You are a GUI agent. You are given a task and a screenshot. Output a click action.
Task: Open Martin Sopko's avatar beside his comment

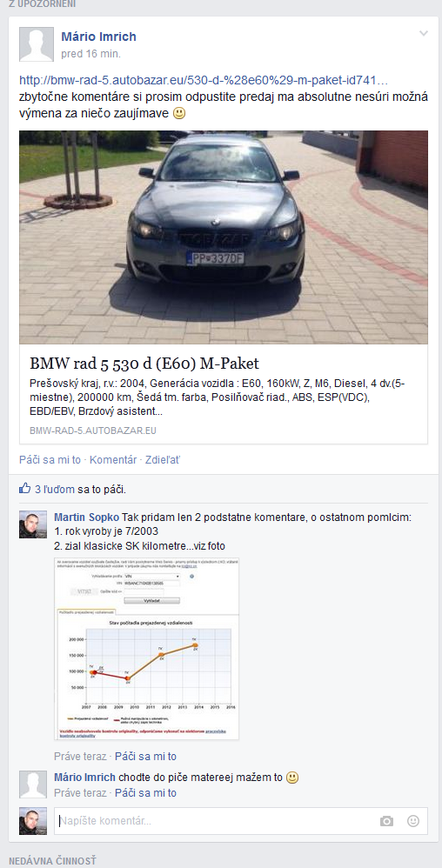tap(33, 524)
